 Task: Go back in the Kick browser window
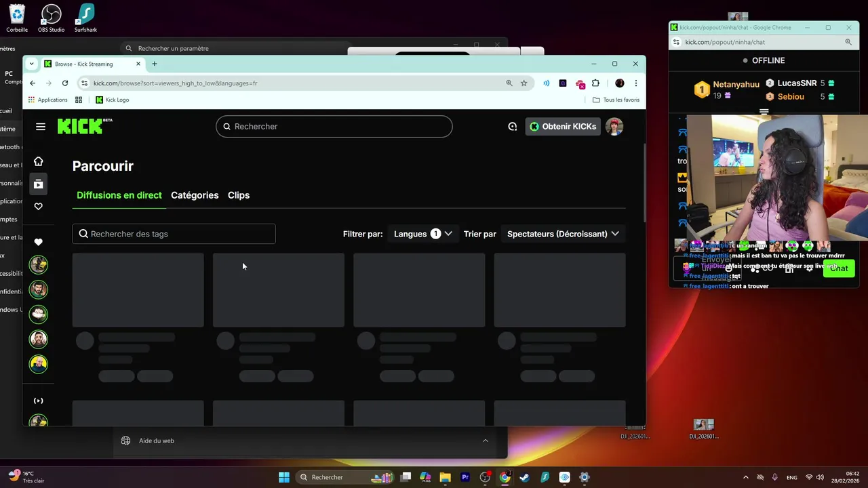pos(33,83)
